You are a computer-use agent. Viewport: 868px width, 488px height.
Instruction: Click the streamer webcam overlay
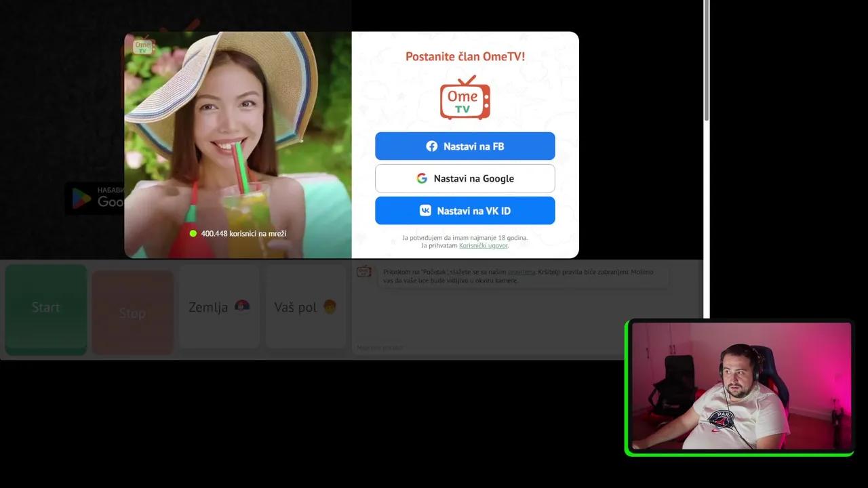tap(740, 387)
